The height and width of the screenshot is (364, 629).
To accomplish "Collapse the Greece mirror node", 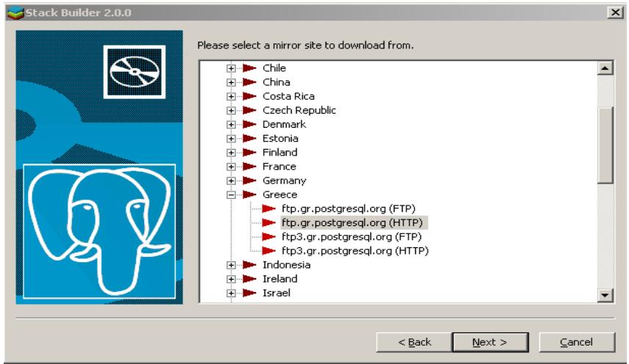I will [231, 195].
